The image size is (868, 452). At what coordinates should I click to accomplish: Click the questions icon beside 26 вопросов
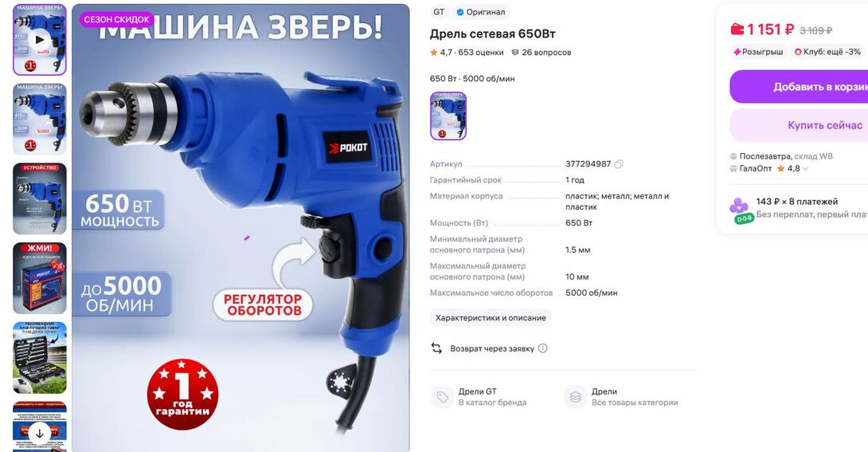(514, 53)
